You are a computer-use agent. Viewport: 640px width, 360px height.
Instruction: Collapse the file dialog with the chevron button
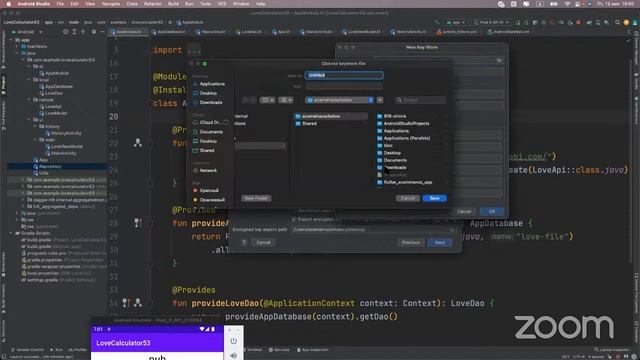[380, 100]
